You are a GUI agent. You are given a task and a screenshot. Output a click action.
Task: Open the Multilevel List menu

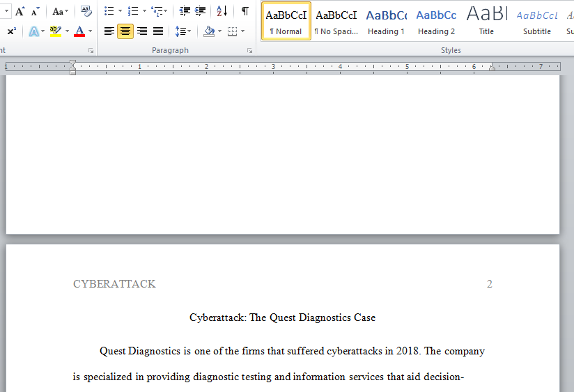point(160,11)
